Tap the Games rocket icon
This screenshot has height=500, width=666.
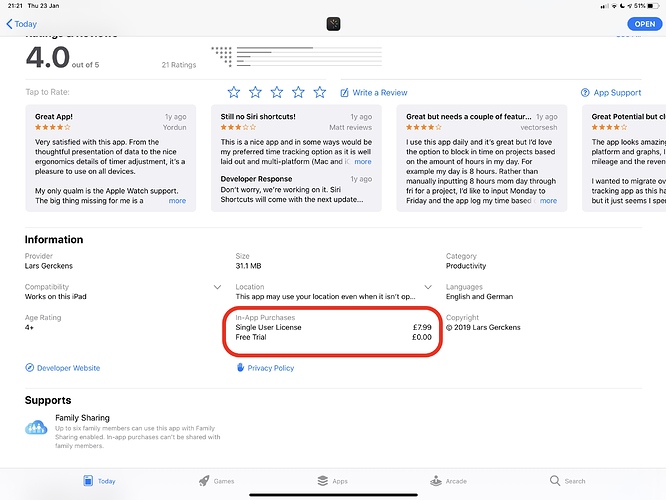204,481
